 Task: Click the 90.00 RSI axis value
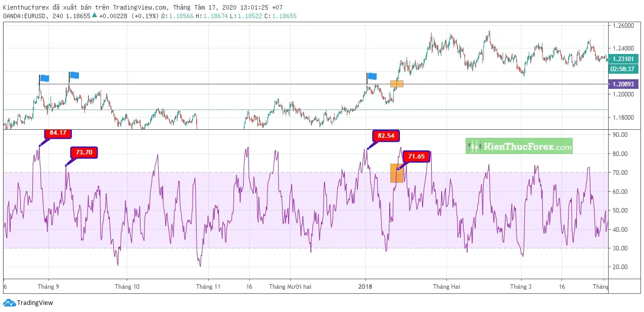[620, 135]
